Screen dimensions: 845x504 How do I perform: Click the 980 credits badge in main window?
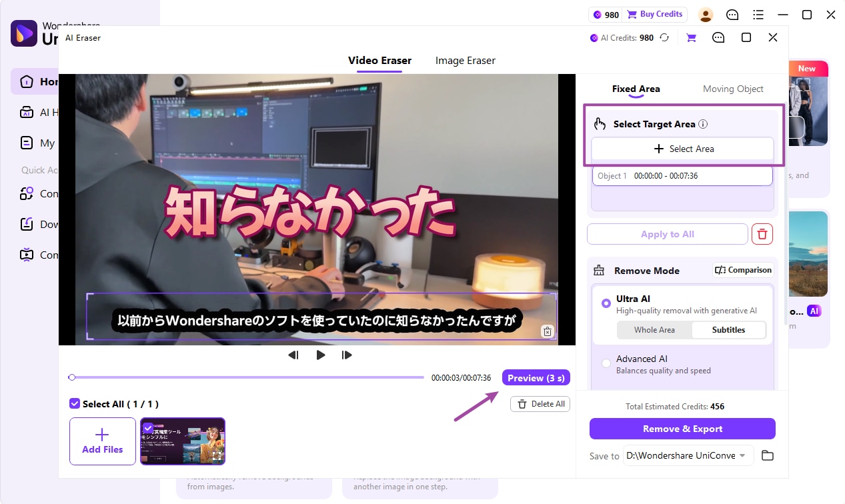point(606,15)
